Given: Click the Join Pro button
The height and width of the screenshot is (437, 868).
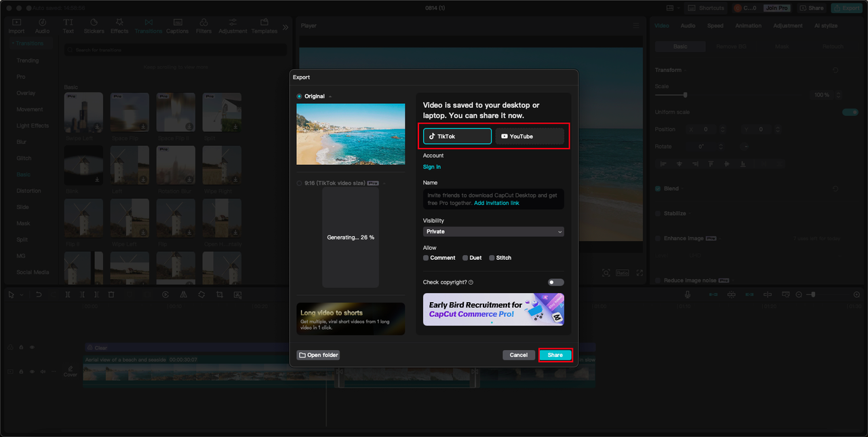Looking at the screenshot, I should [x=776, y=7].
